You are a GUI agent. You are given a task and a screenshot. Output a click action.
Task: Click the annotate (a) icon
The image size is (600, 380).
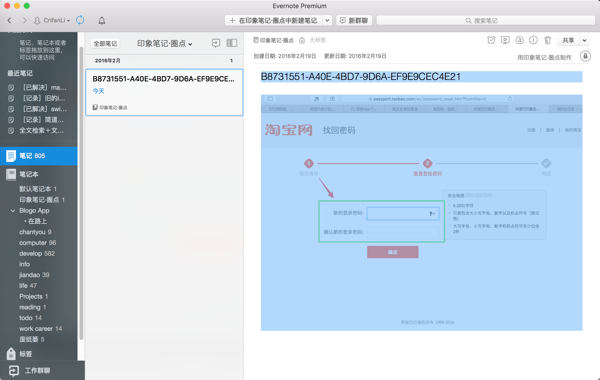coord(519,40)
